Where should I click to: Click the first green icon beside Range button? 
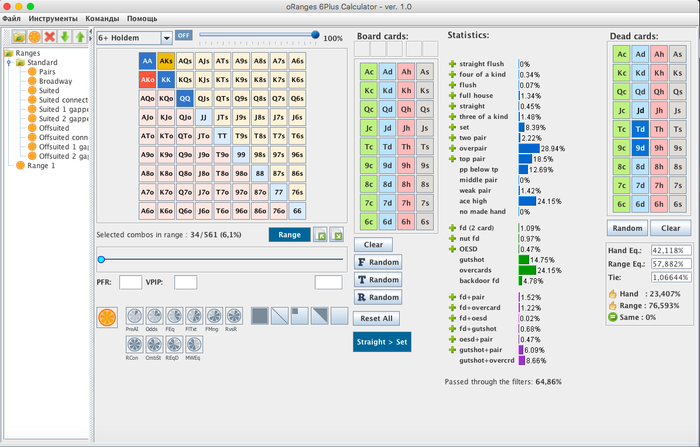click(x=320, y=235)
